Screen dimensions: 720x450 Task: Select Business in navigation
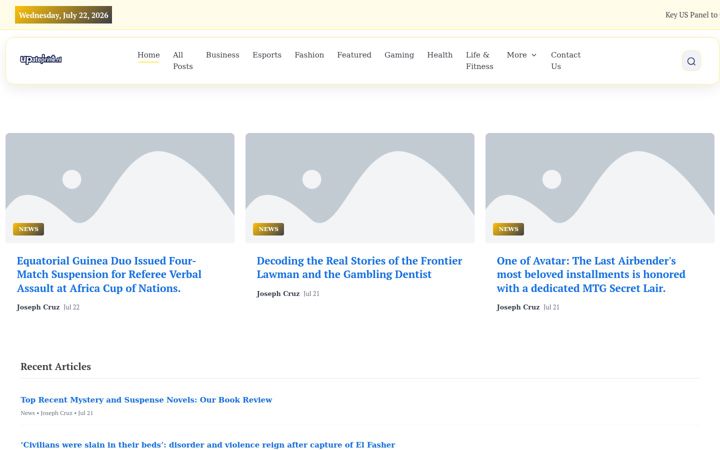coord(223,55)
